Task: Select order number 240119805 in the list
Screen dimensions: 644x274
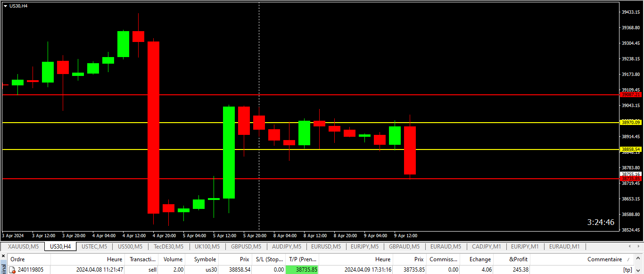Action: point(31,270)
